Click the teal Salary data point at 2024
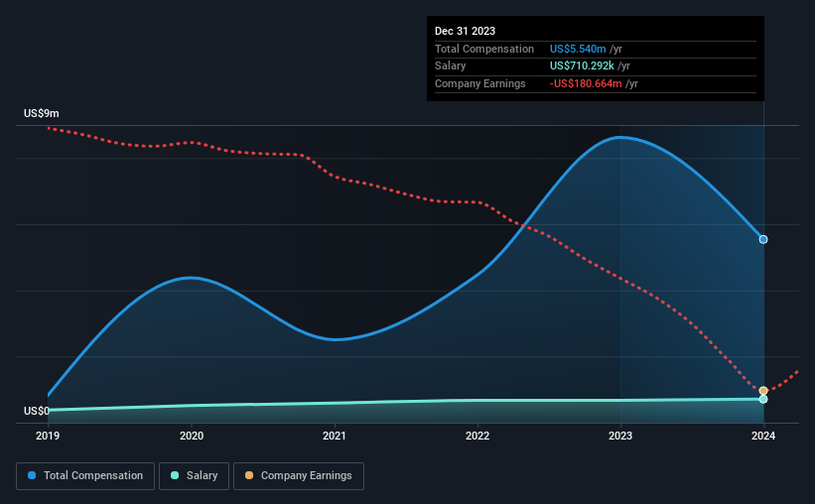 (x=763, y=399)
